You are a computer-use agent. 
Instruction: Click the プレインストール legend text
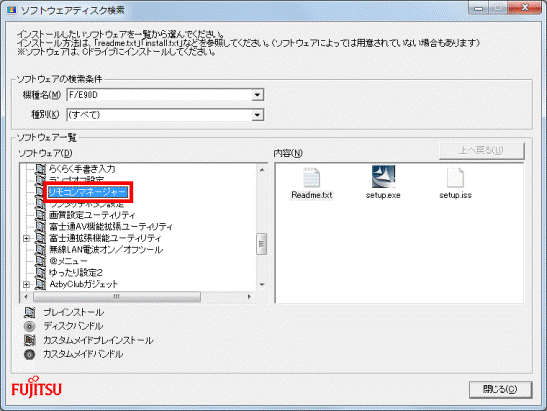tap(74, 312)
